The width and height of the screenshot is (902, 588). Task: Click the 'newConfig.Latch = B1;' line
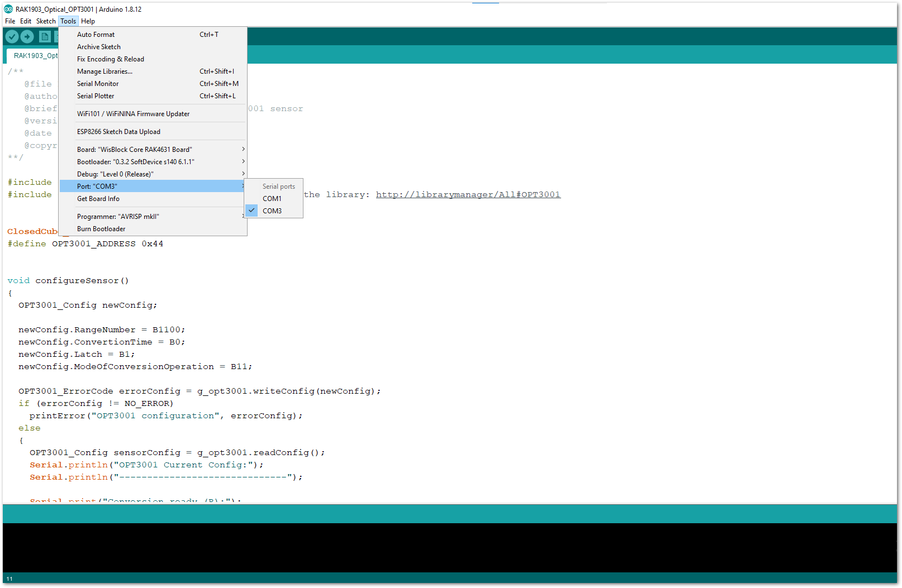[x=77, y=355]
